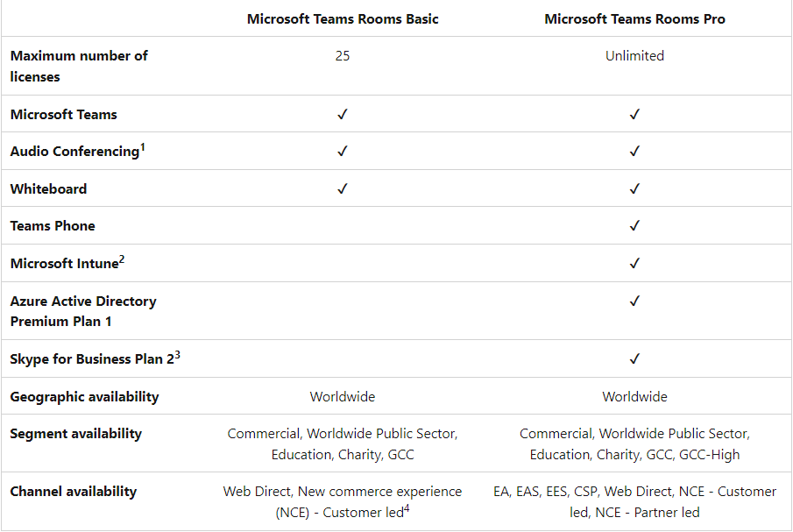793x532 pixels.
Task: Click the Channel availability row label
Action: coord(74,492)
